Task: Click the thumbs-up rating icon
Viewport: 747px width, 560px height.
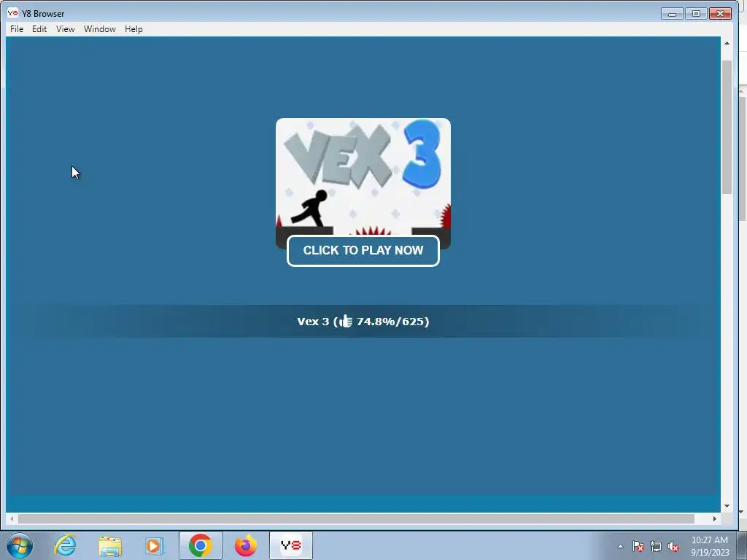Action: coord(346,322)
